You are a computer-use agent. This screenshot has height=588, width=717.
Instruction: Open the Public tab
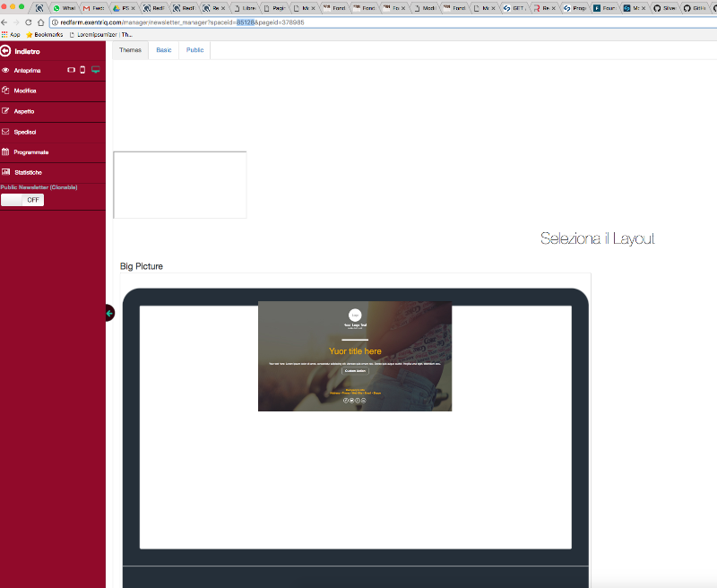pyautogui.click(x=194, y=50)
